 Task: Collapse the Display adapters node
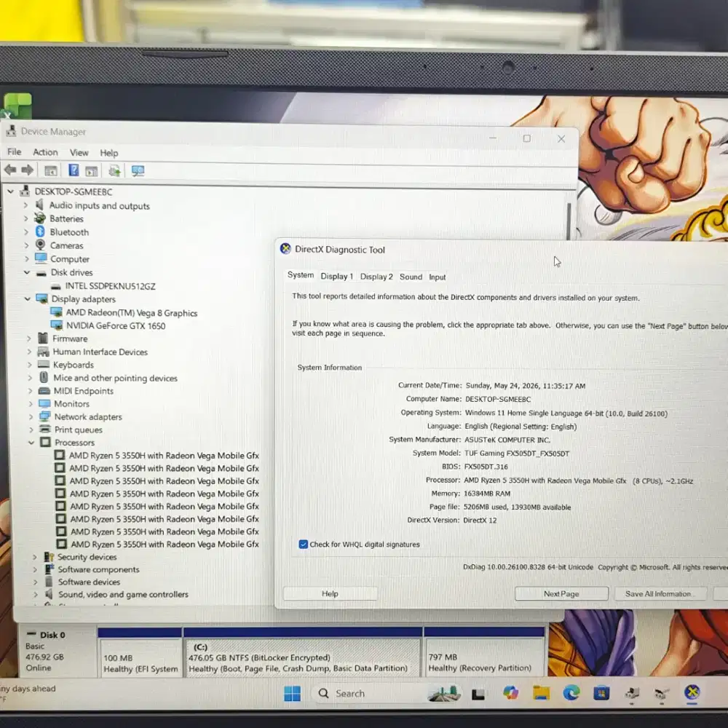[28, 298]
